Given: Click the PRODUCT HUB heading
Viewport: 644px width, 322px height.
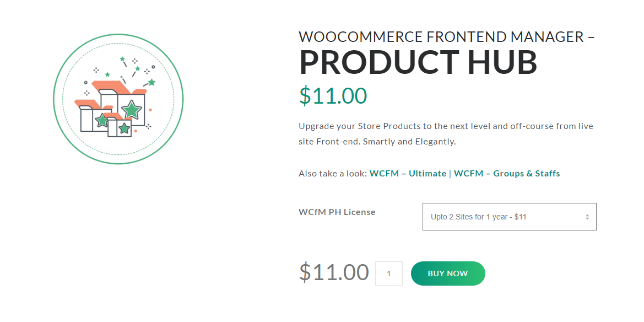Looking at the screenshot, I should pyautogui.click(x=418, y=63).
